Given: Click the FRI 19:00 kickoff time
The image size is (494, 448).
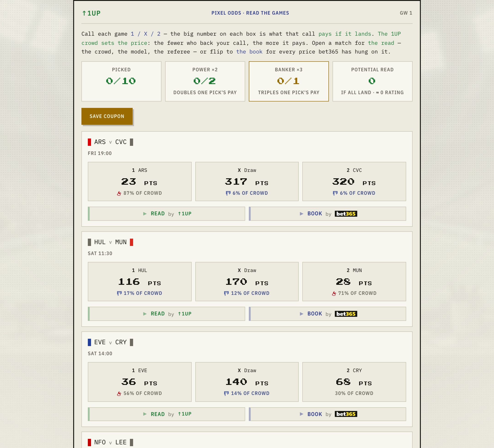Looking at the screenshot, I should 100,153.
